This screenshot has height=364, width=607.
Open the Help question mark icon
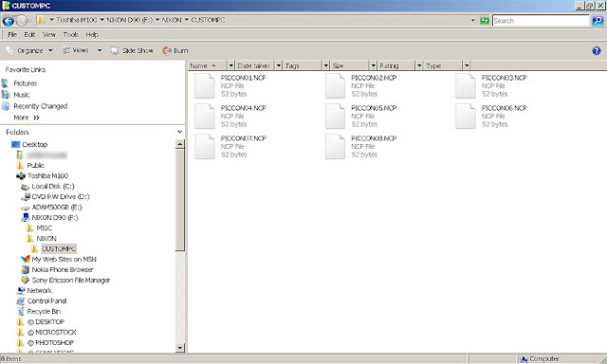tap(597, 50)
